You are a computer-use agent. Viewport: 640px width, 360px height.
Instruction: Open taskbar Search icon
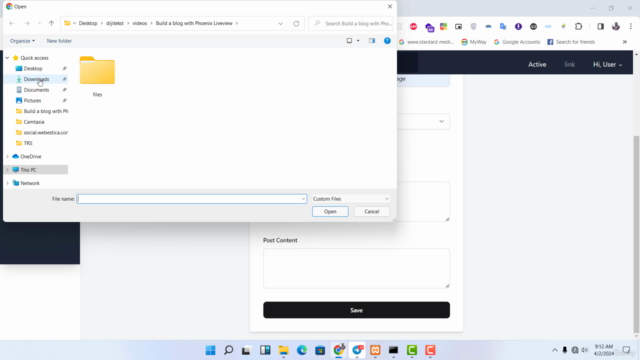pos(229,350)
